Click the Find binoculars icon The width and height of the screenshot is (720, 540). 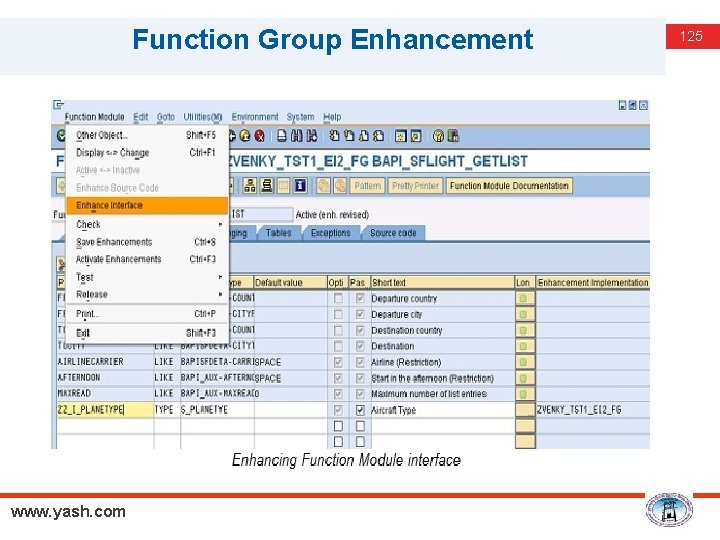tap(297, 136)
